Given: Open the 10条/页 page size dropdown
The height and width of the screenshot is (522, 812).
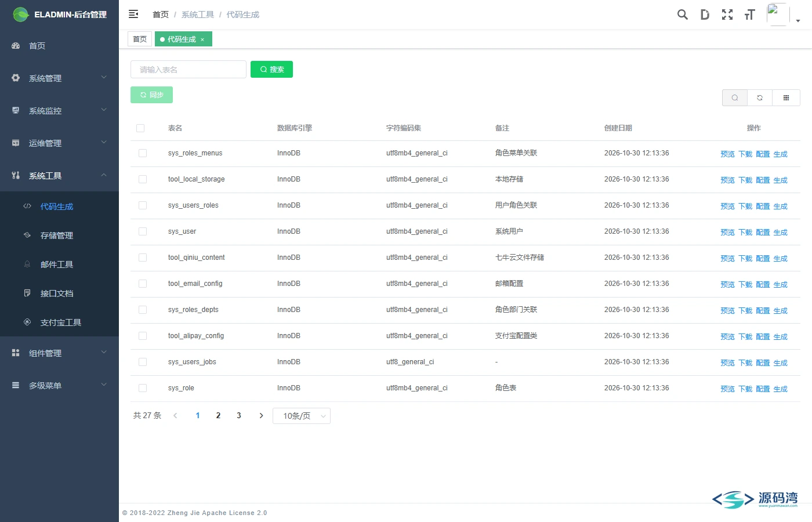Looking at the screenshot, I should point(302,416).
